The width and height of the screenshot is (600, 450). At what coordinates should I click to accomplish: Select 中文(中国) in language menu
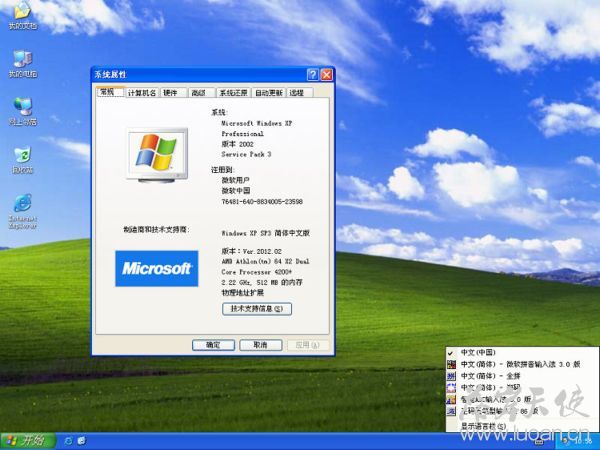[522, 352]
